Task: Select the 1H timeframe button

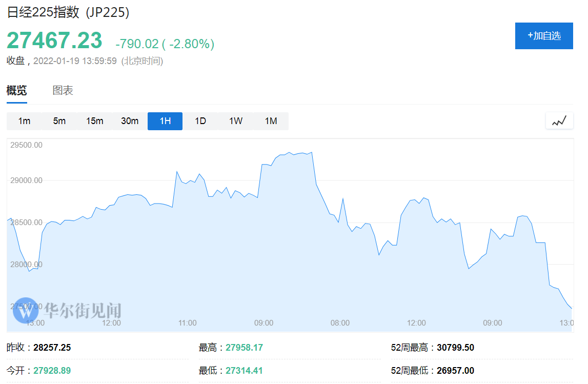Action: coord(165,122)
